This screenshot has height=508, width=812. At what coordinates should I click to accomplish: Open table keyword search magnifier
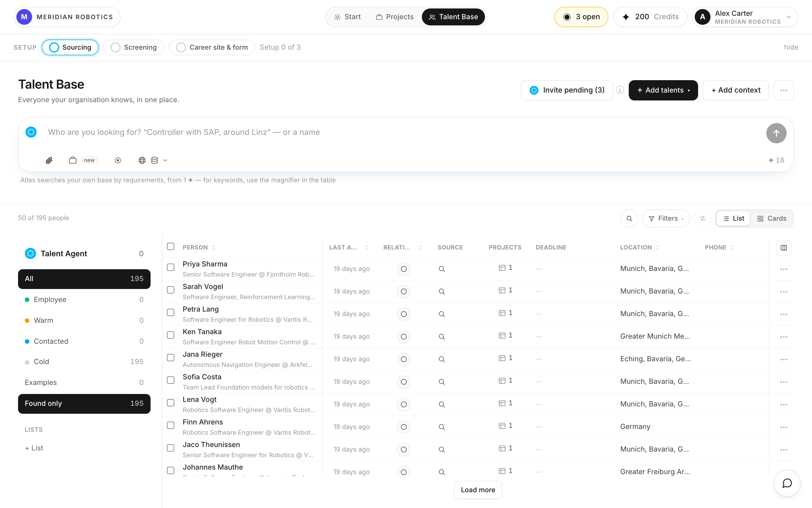[629, 218]
